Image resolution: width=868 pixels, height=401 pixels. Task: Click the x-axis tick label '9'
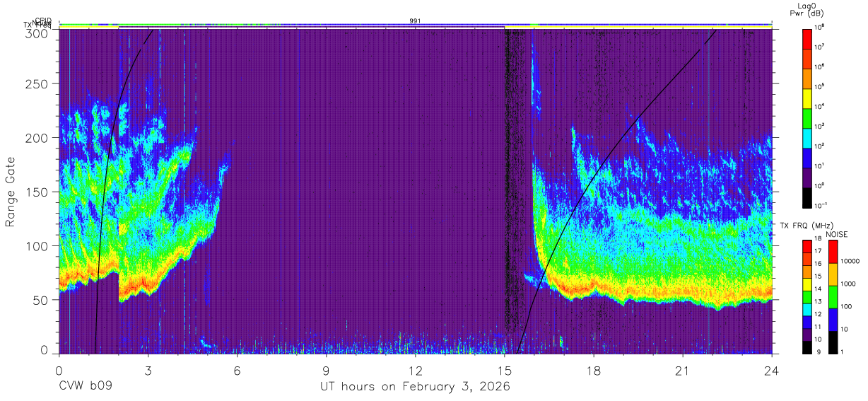click(326, 370)
